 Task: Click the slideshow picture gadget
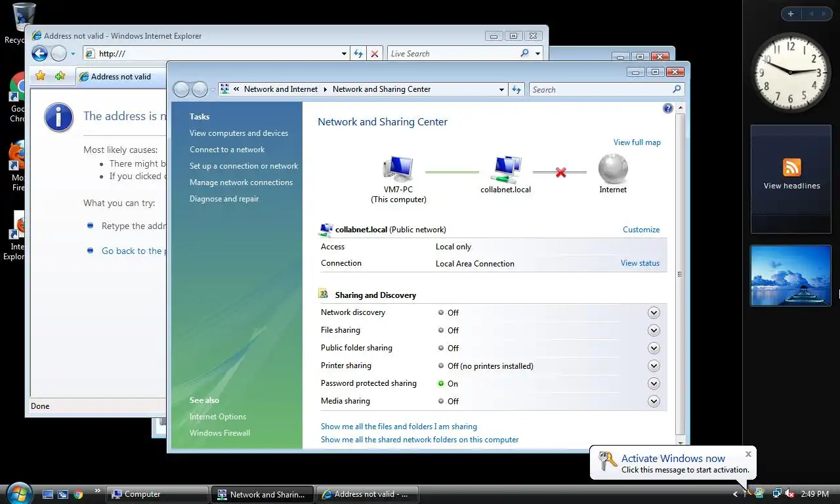tap(791, 276)
